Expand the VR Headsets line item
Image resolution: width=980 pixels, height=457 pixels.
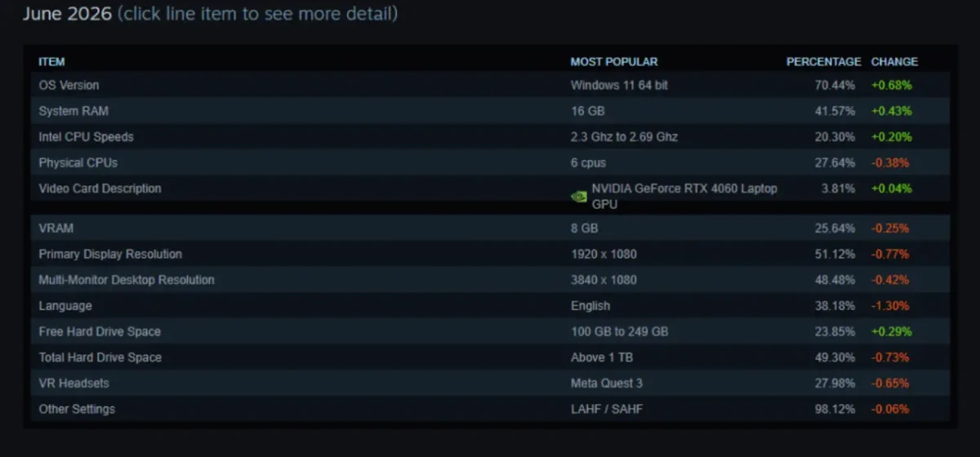point(490,384)
